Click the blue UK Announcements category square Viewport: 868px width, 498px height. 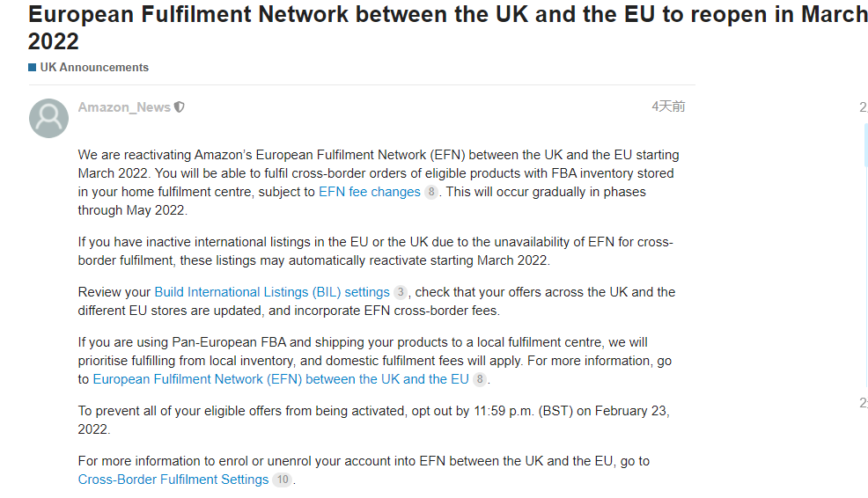coord(33,68)
